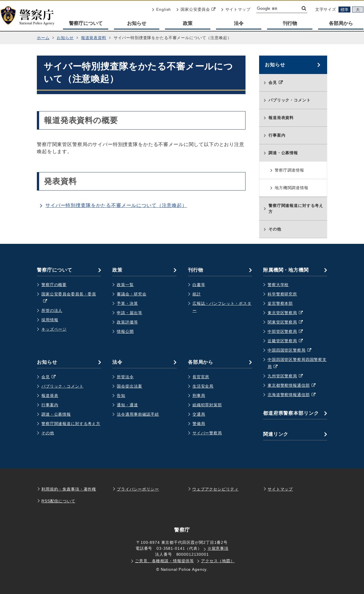364x594 pixels.
Task: Open 地方機関調達情報 sidebar sub-item
Action: (x=293, y=188)
